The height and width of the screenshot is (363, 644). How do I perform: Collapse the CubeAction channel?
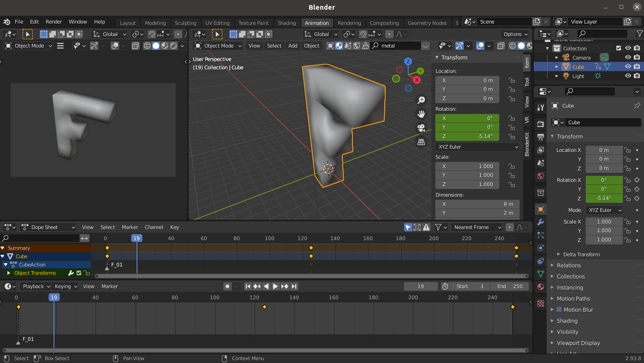tap(5, 265)
